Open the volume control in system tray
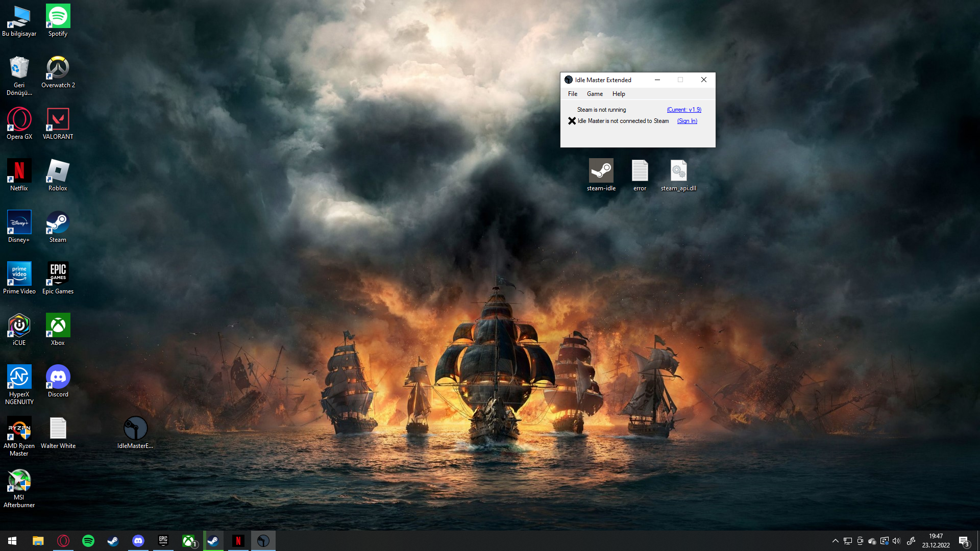 [896, 541]
